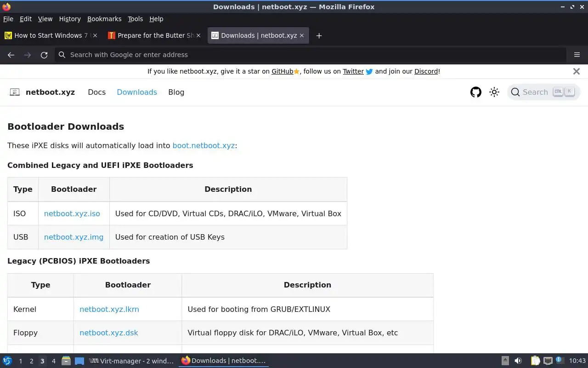Open a new browser tab

tap(319, 35)
